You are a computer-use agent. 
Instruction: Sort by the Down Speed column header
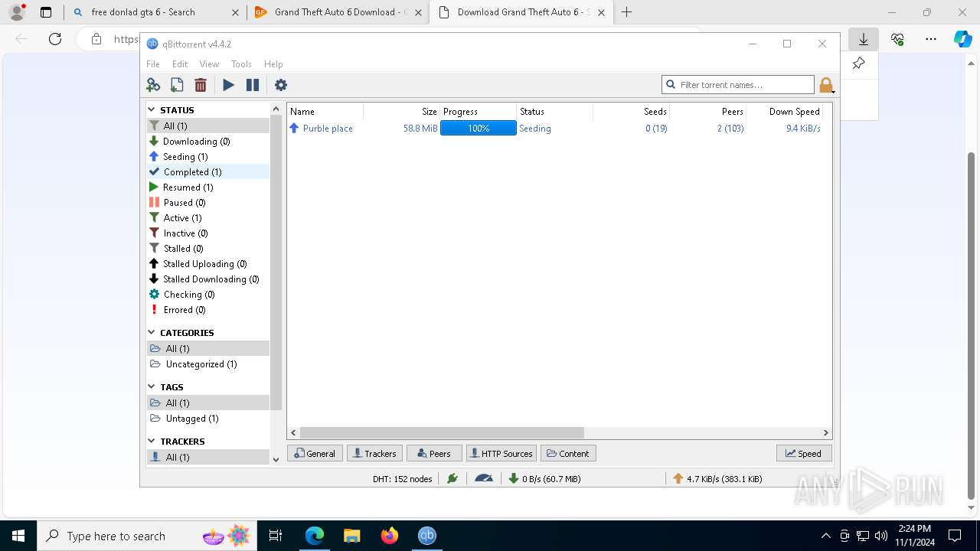[x=784, y=111]
